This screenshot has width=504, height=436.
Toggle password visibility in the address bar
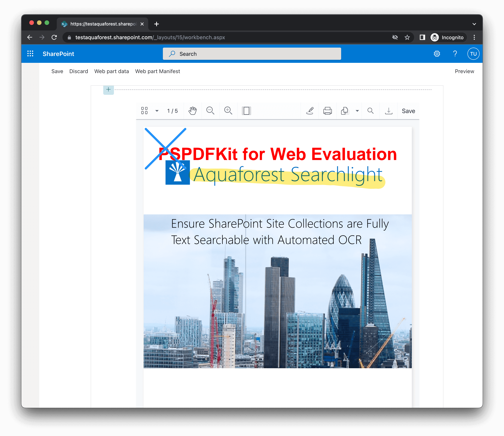tap(395, 37)
